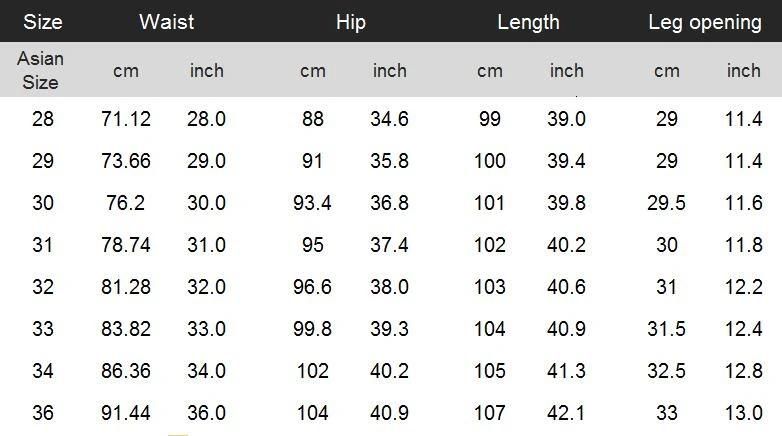Click the size 30 row label

click(x=43, y=203)
